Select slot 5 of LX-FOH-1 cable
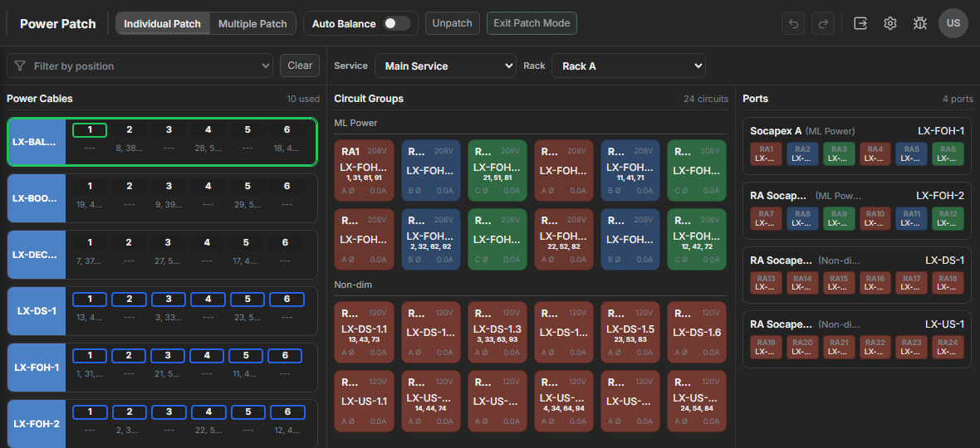 tap(247, 356)
